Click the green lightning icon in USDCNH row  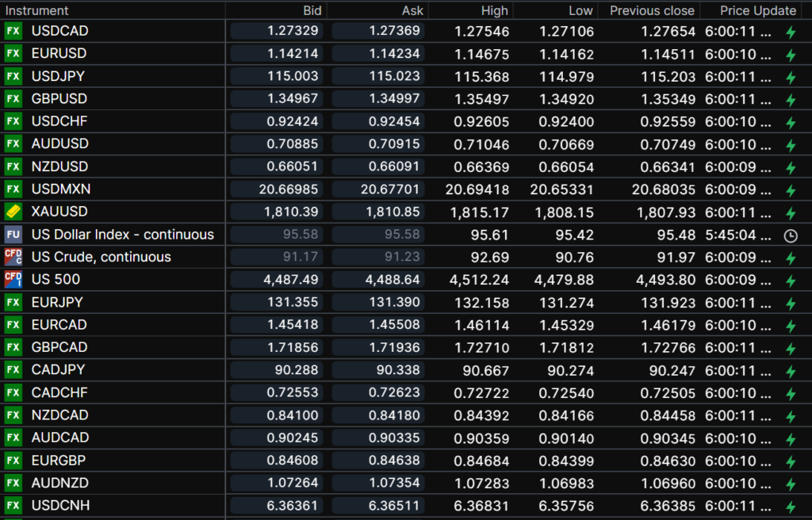point(790,507)
